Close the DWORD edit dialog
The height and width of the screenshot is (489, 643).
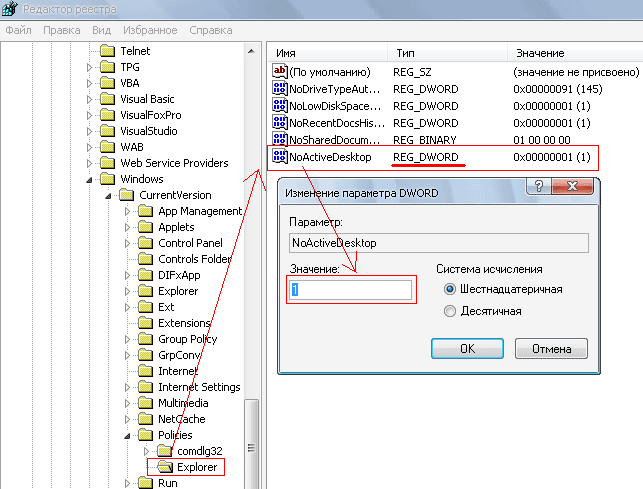coord(572,186)
